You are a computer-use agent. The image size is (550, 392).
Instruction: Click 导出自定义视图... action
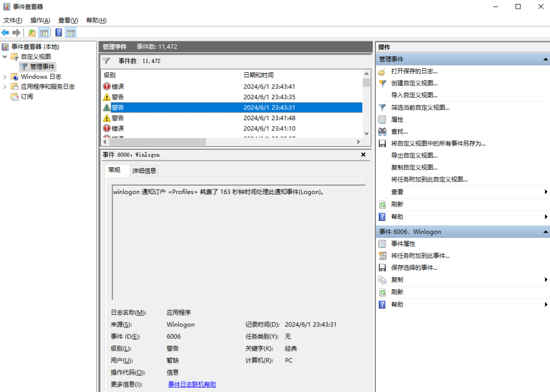pos(414,155)
